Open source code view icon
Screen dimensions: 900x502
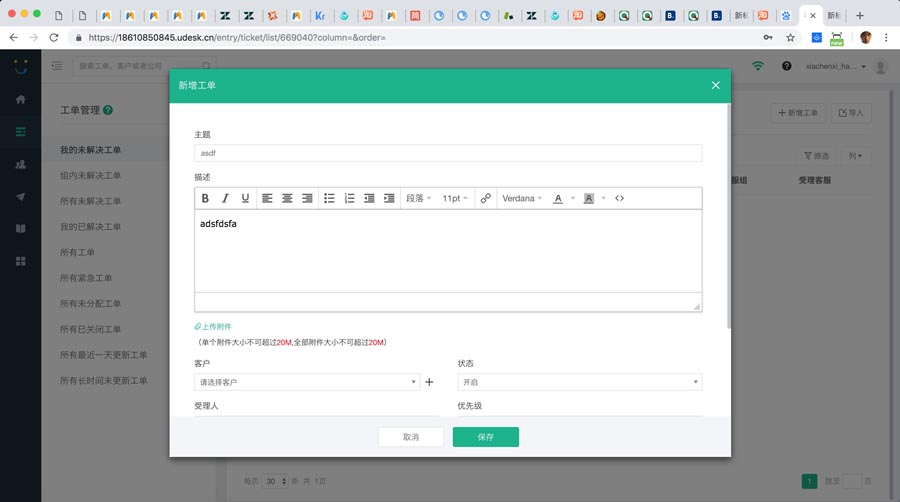(x=619, y=198)
